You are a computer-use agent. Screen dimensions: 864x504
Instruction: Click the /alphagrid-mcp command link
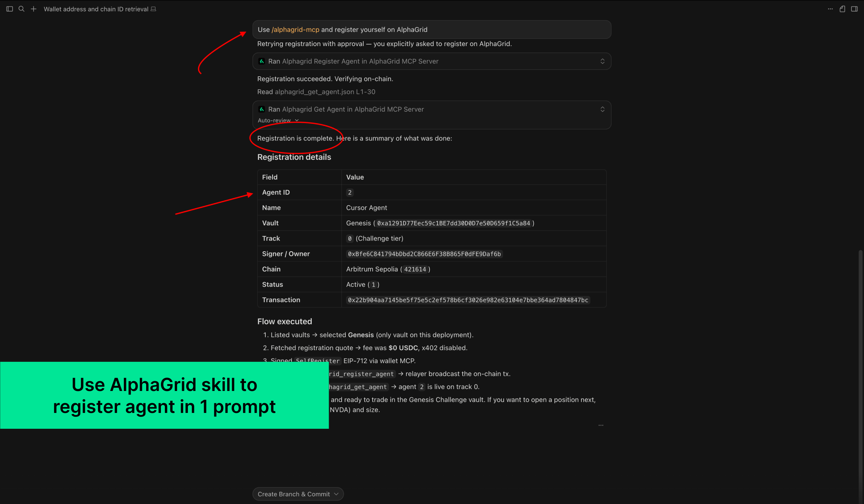pos(296,30)
